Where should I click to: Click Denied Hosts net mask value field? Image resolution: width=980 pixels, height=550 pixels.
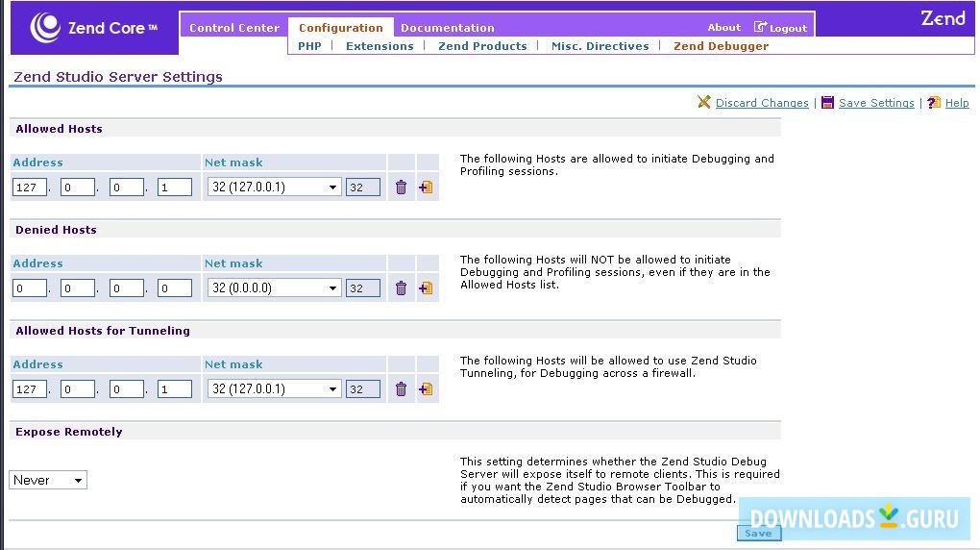coord(362,287)
